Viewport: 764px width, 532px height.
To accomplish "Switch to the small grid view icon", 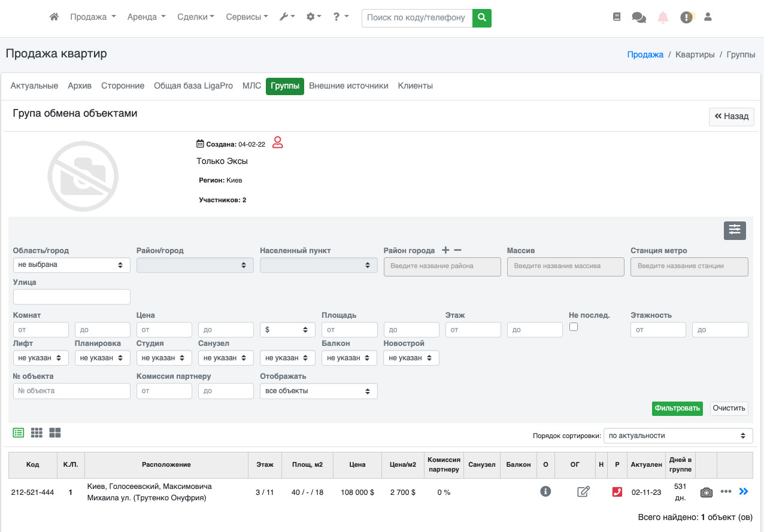I will (x=37, y=433).
